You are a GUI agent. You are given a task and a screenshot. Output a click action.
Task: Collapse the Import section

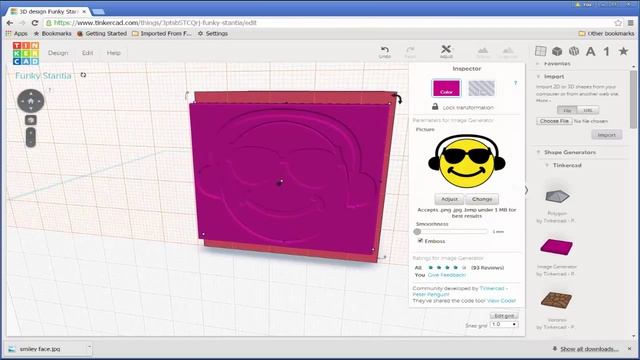[538, 76]
